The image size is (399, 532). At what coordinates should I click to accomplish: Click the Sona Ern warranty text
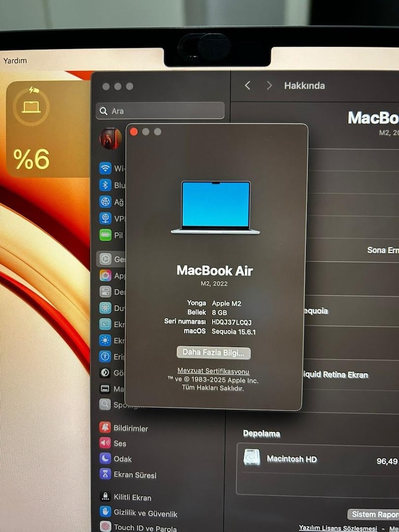click(383, 250)
